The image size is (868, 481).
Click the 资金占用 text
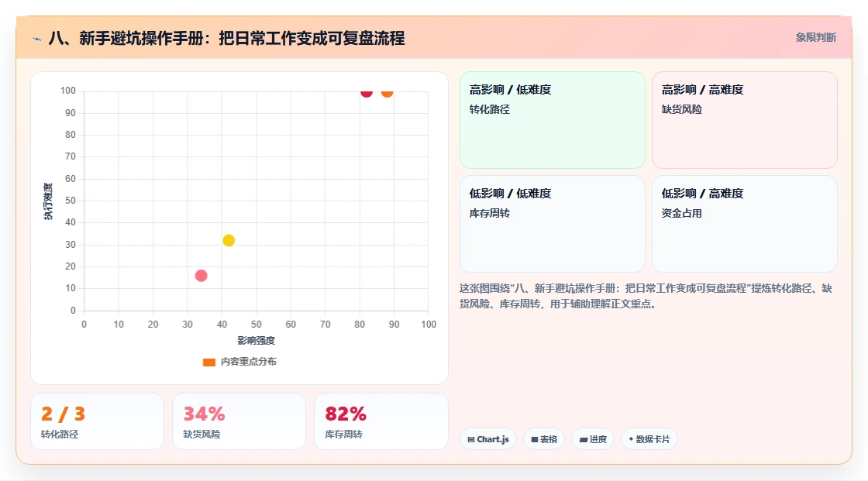[x=681, y=213]
